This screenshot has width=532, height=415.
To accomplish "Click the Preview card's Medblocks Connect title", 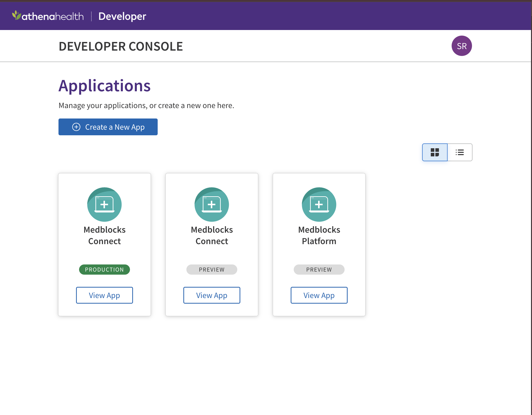I will point(212,235).
